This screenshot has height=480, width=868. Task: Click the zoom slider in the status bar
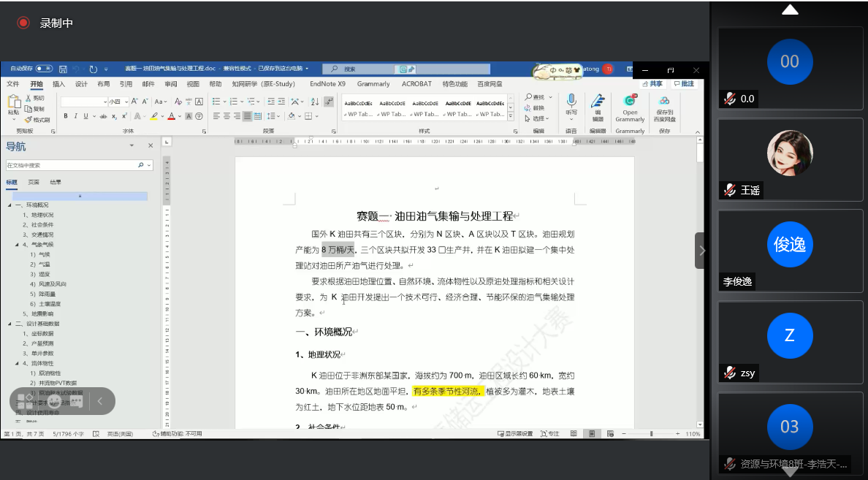651,433
